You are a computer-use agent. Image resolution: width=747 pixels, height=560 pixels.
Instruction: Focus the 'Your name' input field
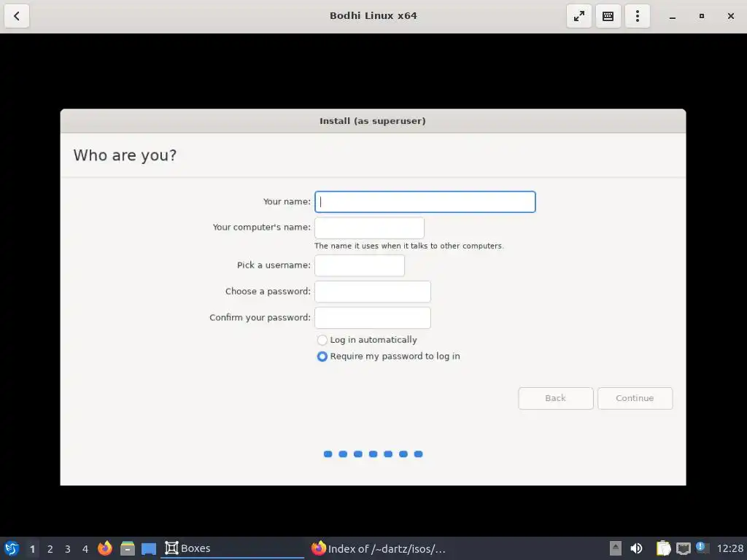click(425, 202)
